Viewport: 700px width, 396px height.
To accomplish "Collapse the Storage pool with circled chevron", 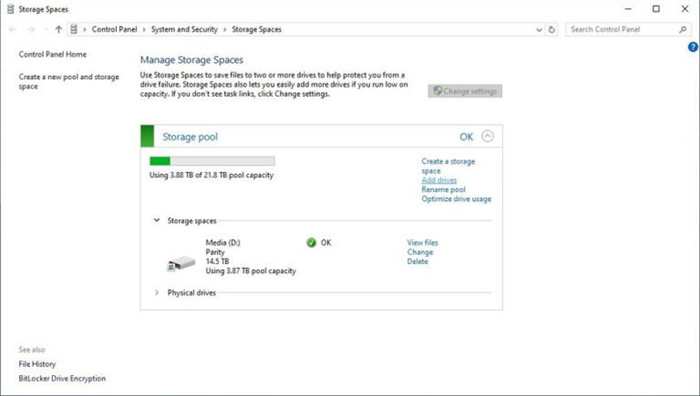I will pos(488,136).
